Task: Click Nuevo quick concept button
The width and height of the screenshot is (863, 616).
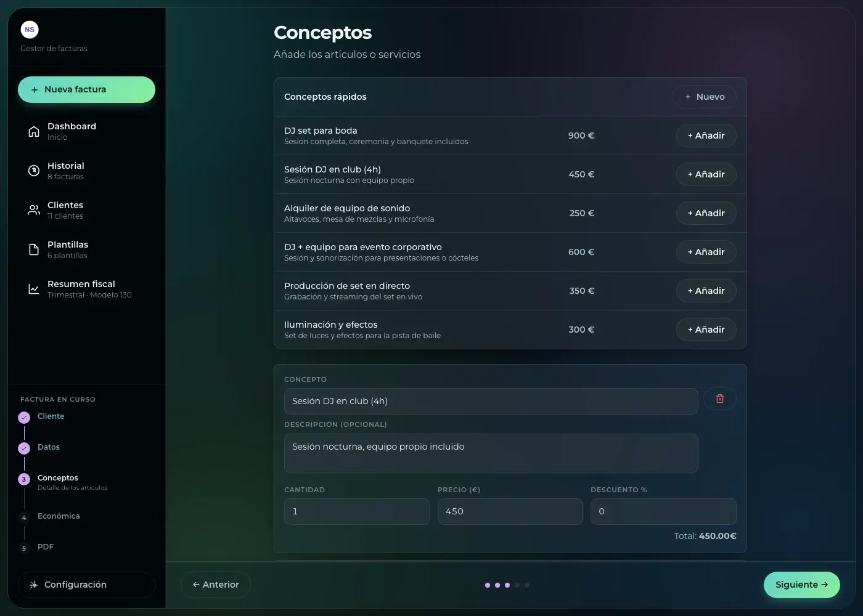Action: [x=705, y=97]
